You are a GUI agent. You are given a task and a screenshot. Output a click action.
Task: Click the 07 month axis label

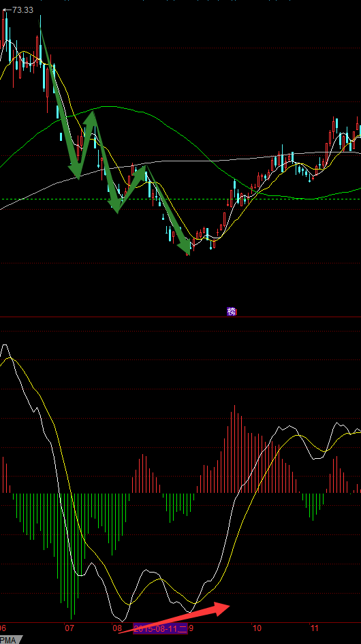tap(69, 628)
